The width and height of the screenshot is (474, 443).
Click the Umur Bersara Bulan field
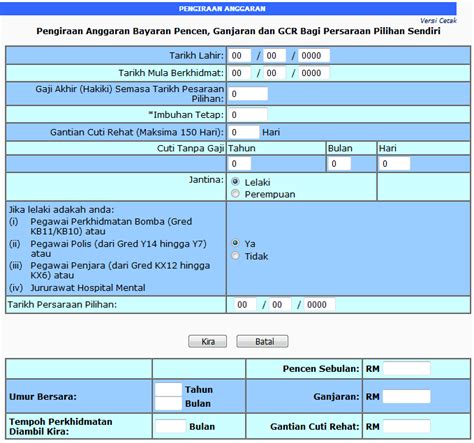(x=168, y=403)
